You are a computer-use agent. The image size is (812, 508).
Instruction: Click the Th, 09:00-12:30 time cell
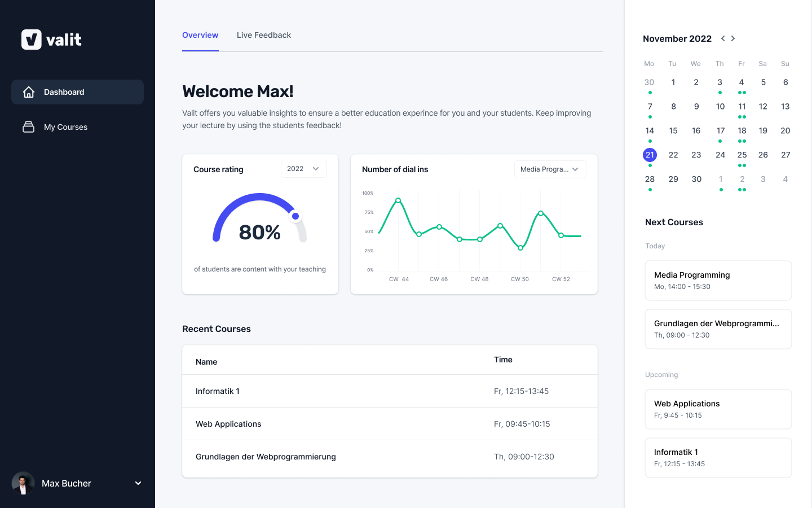[524, 457]
